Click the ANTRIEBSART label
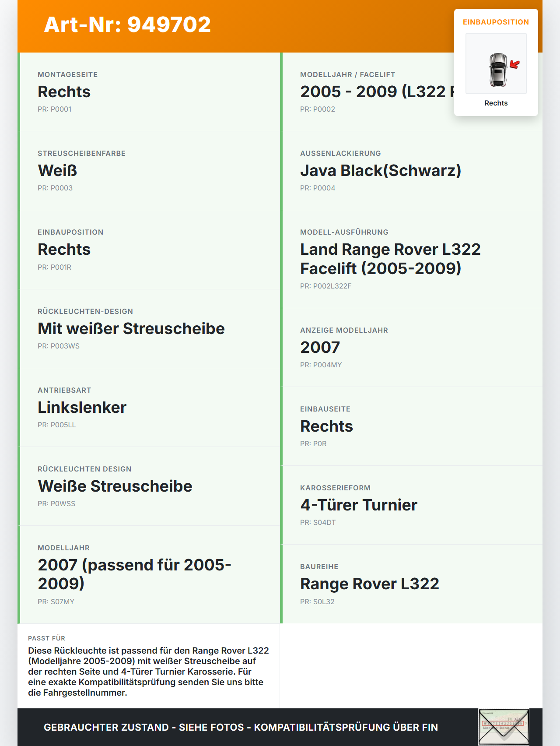 64,390
